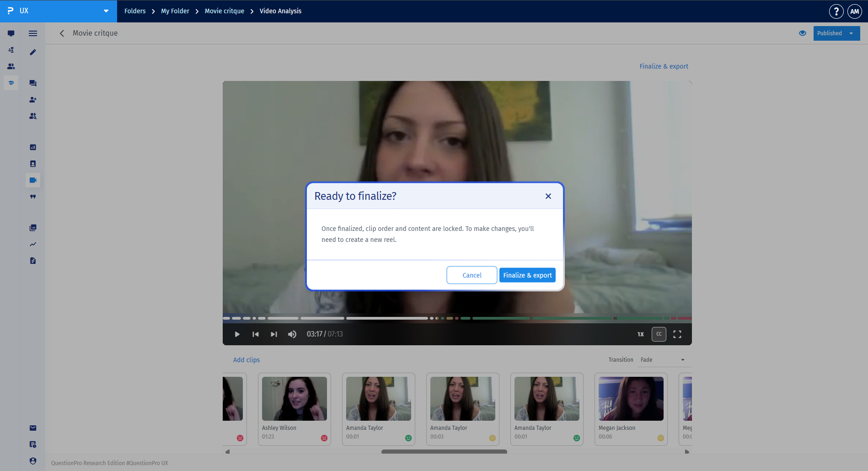Select the Megan Jackson 00:06 clip
Image resolution: width=868 pixels, height=471 pixels.
631,409
